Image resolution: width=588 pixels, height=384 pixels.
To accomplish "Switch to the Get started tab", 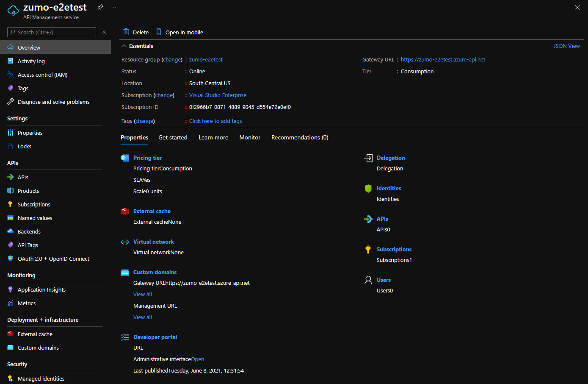I will tap(173, 137).
